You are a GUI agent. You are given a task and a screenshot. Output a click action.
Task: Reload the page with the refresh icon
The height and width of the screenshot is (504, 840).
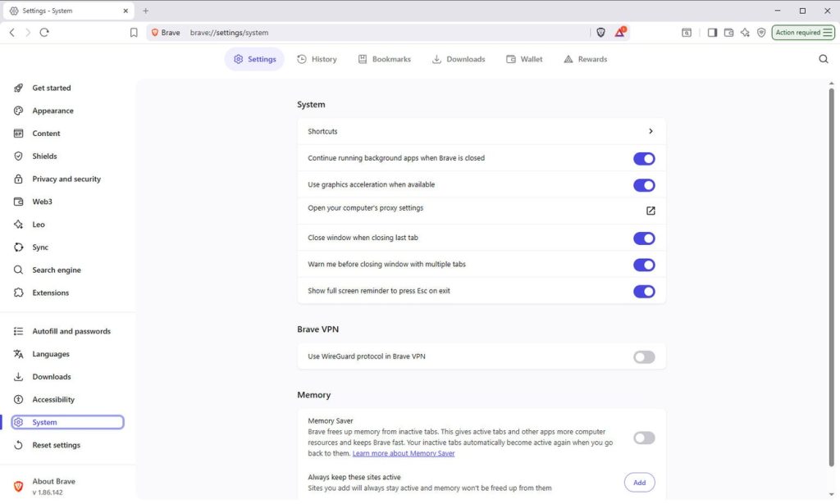tap(44, 33)
